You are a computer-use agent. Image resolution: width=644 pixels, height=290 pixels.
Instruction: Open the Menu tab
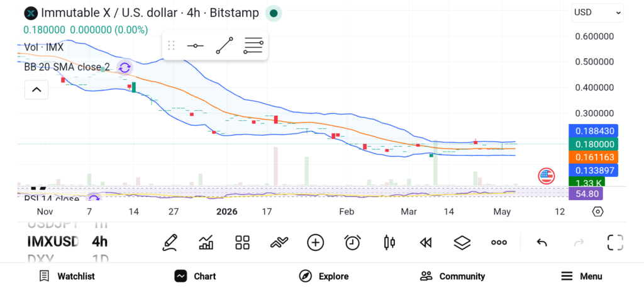582,276
